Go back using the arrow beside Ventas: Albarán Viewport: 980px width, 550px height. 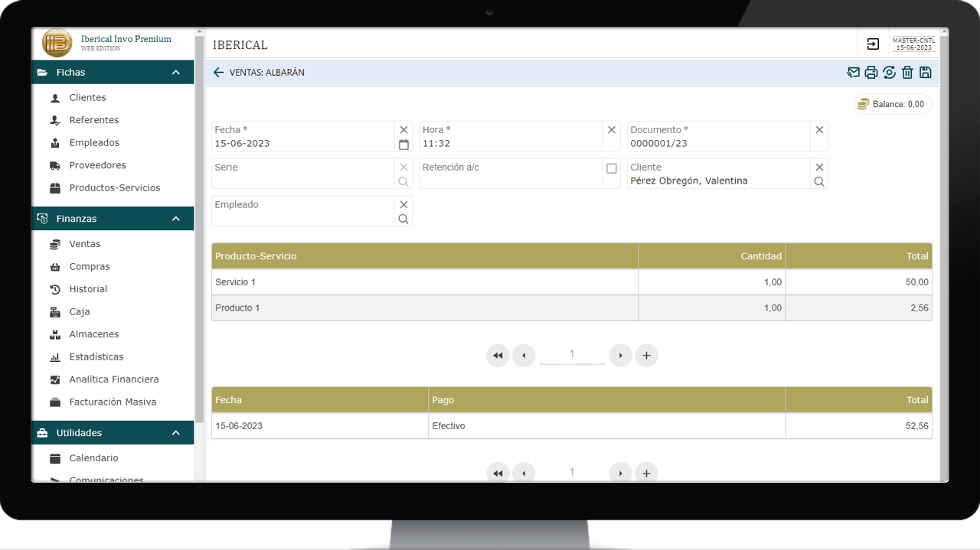[x=219, y=73]
